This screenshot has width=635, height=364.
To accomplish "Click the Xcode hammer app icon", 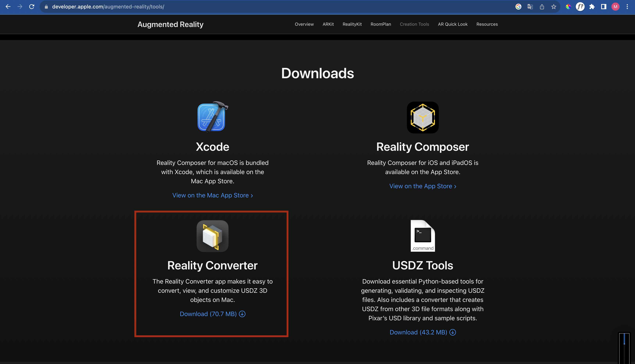I will 212,117.
